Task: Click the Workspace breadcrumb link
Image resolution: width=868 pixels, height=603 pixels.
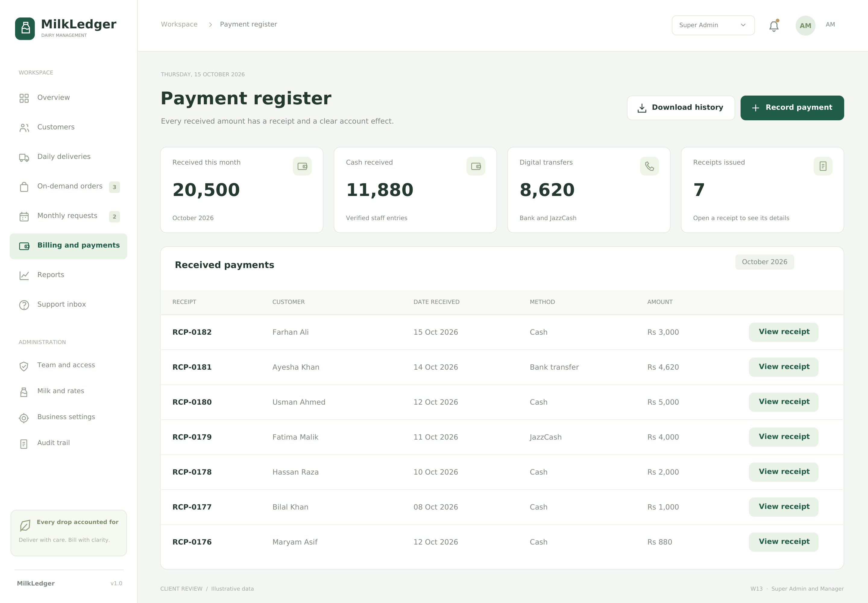Action: 179,24
